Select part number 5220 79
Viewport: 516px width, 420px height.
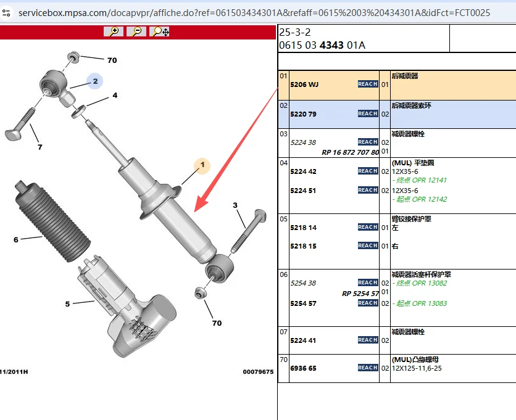tap(303, 114)
